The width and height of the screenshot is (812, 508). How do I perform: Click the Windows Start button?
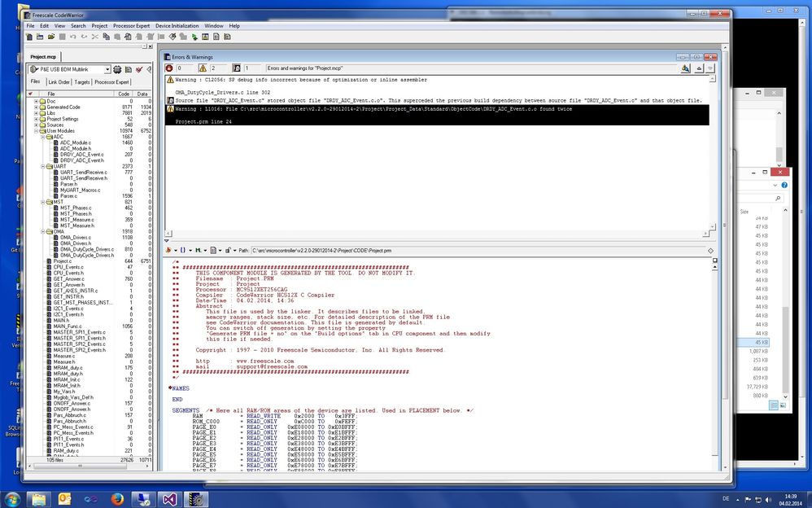pyautogui.click(x=11, y=499)
